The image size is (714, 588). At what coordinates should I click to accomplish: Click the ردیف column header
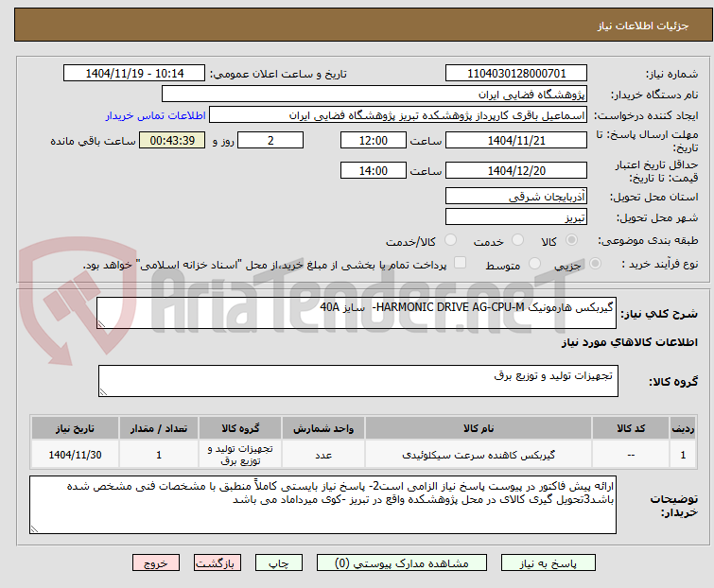tap(683, 428)
